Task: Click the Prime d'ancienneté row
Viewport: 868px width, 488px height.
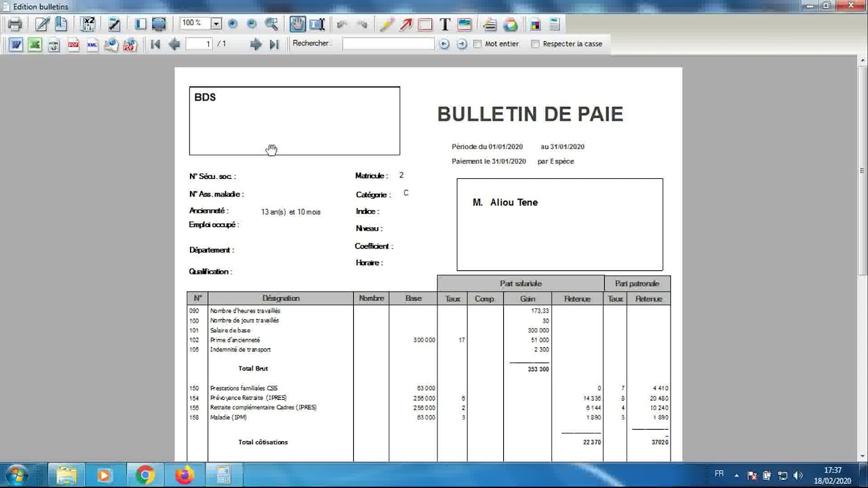Action: (429, 340)
